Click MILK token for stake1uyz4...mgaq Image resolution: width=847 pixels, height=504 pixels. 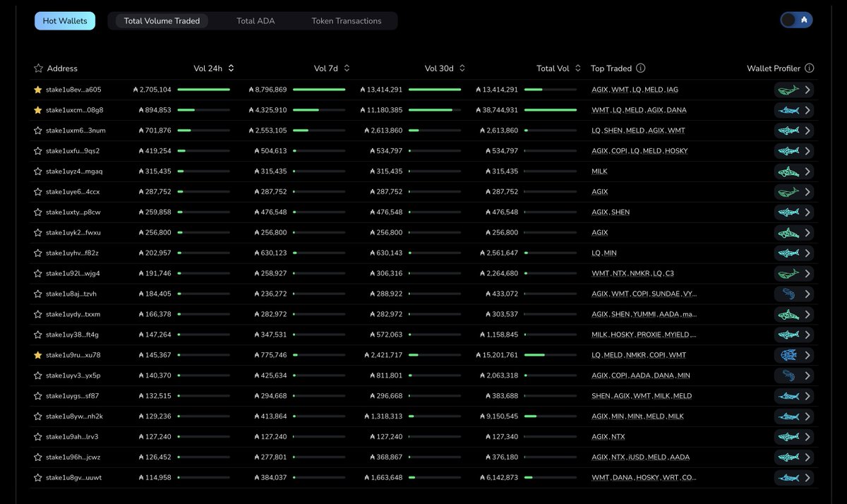pyautogui.click(x=599, y=172)
